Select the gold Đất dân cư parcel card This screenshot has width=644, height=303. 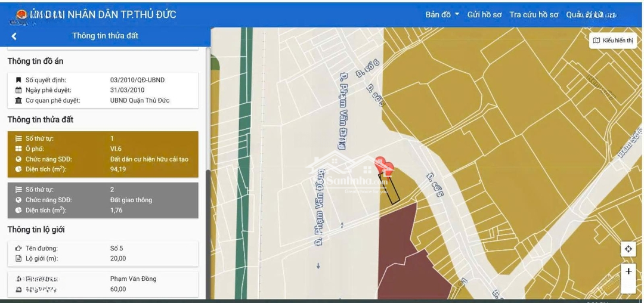click(103, 154)
